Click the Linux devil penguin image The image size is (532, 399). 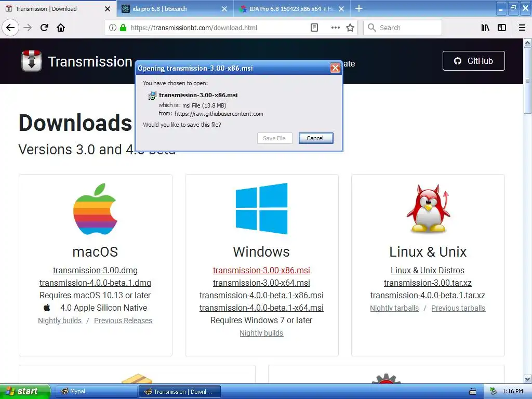tap(428, 209)
